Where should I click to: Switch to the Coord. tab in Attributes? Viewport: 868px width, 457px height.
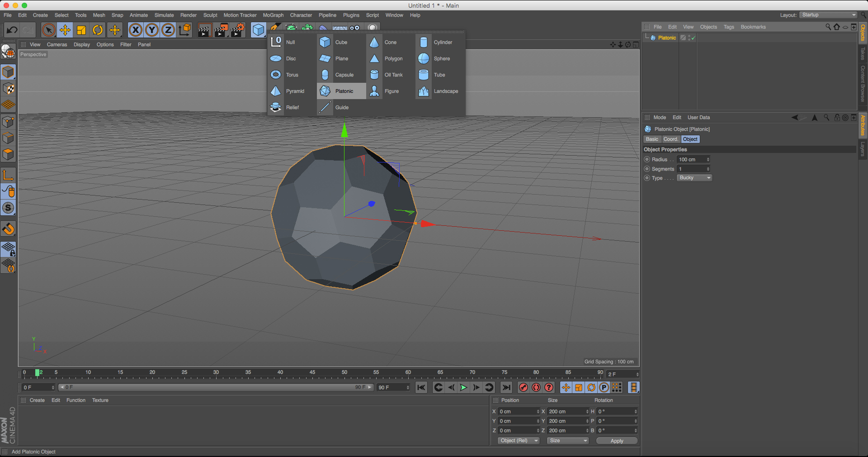point(670,139)
